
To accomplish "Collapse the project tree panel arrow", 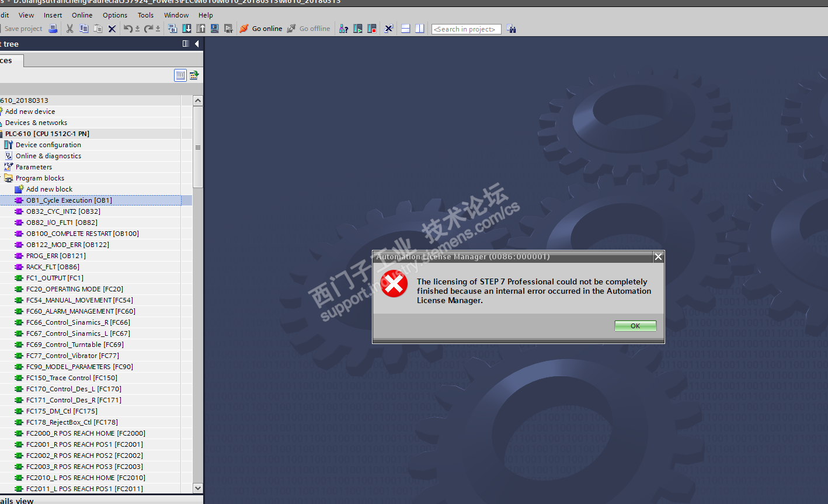I will tap(197, 44).
